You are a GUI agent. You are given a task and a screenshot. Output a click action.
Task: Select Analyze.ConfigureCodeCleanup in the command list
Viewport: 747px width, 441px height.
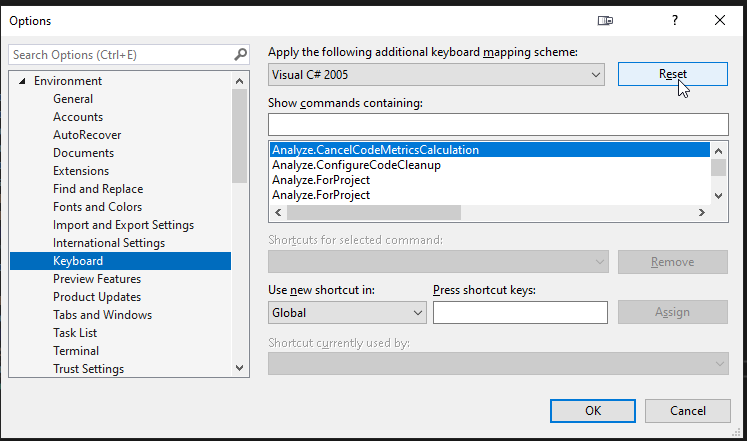pos(356,165)
